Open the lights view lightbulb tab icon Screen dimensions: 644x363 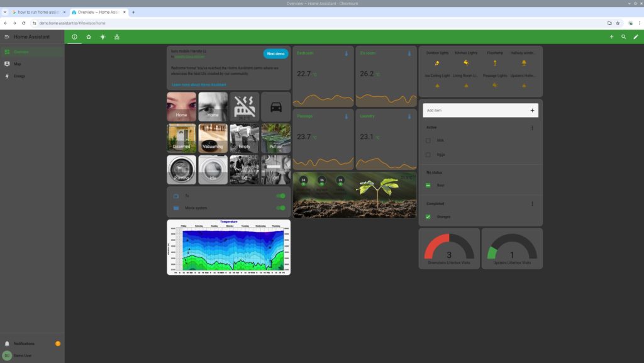pyautogui.click(x=103, y=37)
